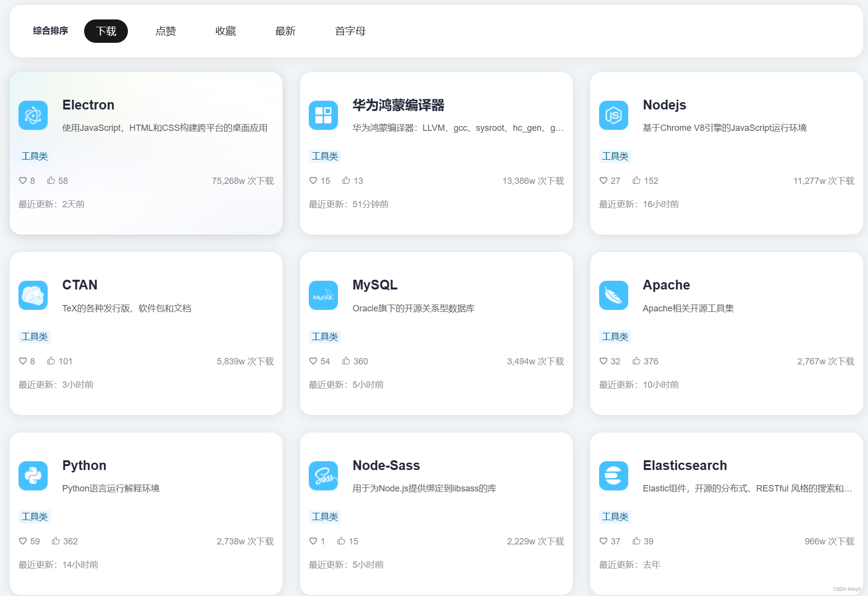Click the 13,386w 次下载 count
868x596 pixels.
(x=533, y=181)
